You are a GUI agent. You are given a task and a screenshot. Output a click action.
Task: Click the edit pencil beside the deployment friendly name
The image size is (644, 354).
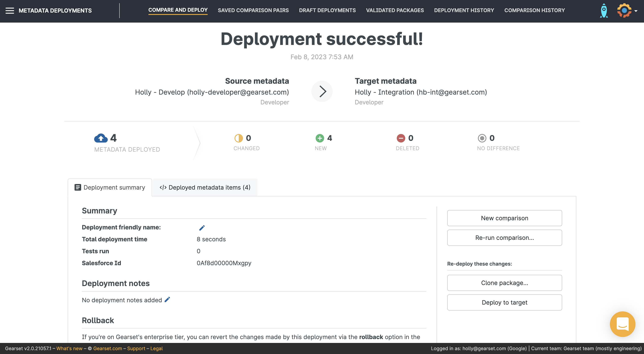202,228
